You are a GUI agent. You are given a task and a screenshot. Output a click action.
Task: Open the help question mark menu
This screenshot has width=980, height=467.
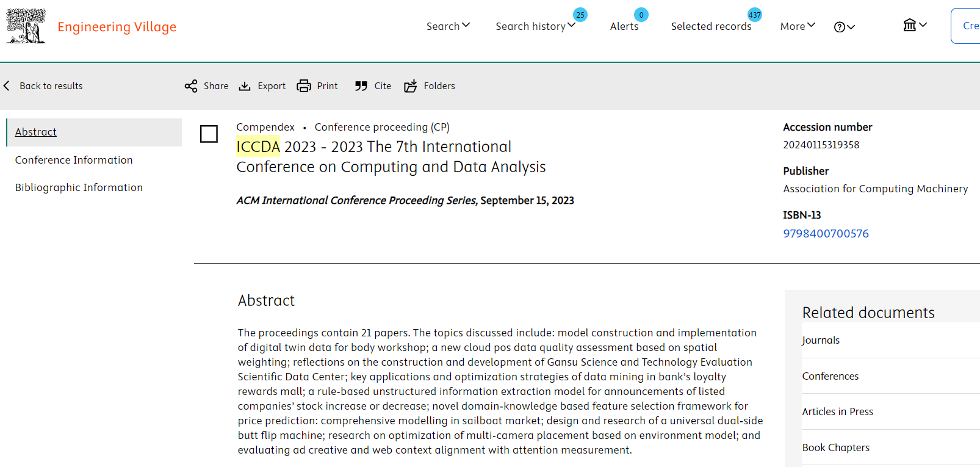tap(845, 27)
